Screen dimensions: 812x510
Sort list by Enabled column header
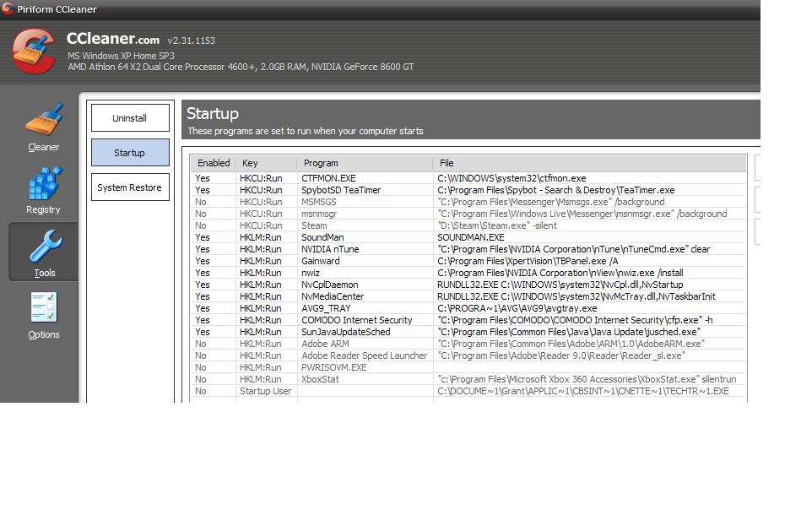[213, 163]
